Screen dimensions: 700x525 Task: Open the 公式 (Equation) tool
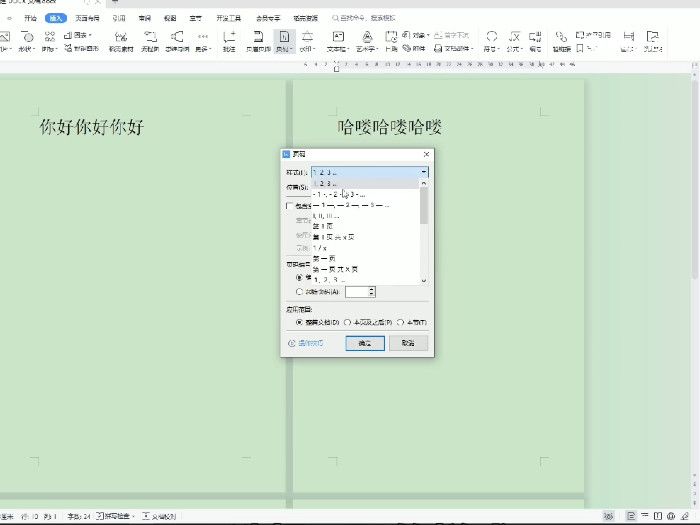coord(515,41)
